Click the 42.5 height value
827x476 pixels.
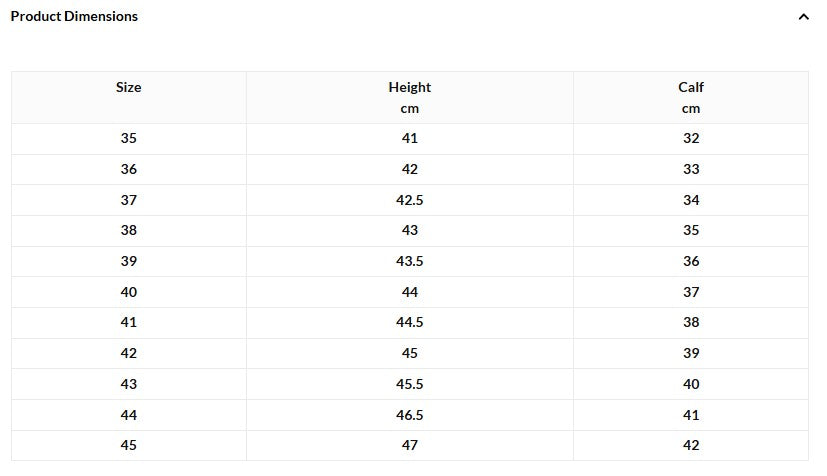pyautogui.click(x=410, y=201)
